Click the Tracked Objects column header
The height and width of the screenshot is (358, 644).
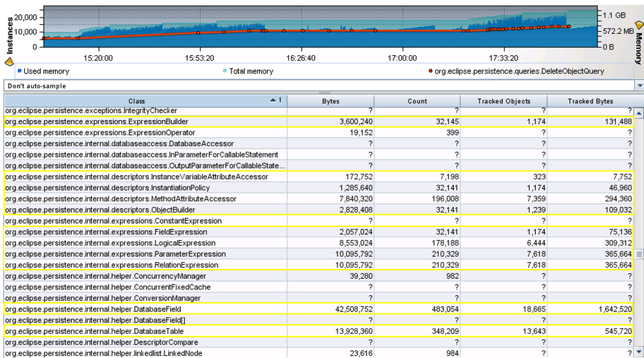[503, 101]
